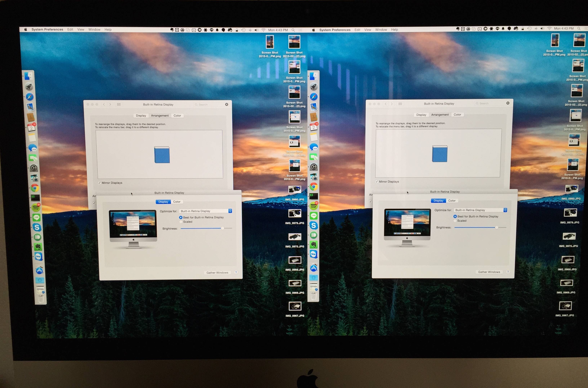The width and height of the screenshot is (588, 388).
Task: Open Evernote in the left-hand dock copy
Action: pyautogui.click(x=38, y=247)
